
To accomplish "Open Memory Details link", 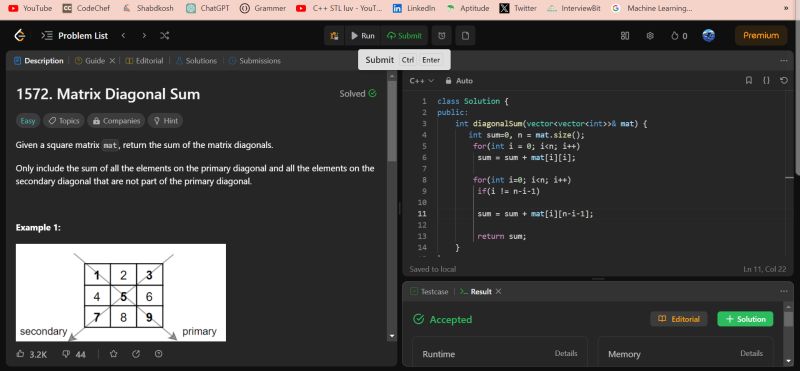I will coord(752,353).
